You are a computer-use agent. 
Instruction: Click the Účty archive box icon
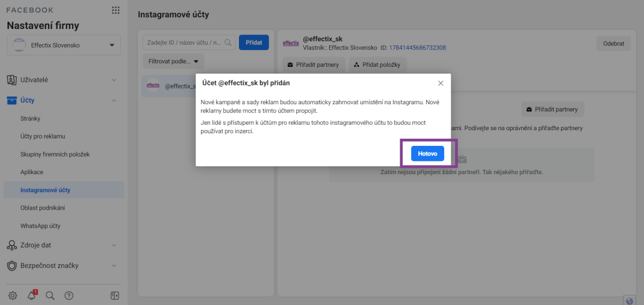click(12, 100)
